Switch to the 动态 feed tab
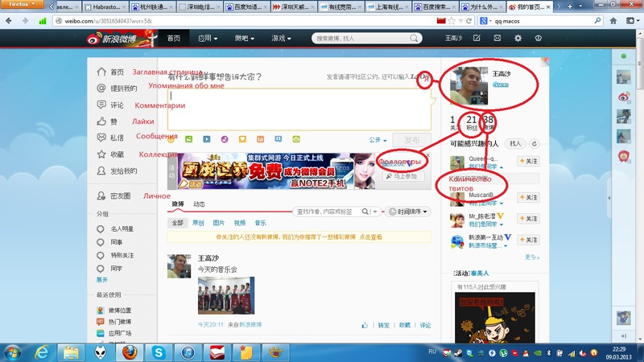This screenshot has width=644, height=362. point(199,204)
